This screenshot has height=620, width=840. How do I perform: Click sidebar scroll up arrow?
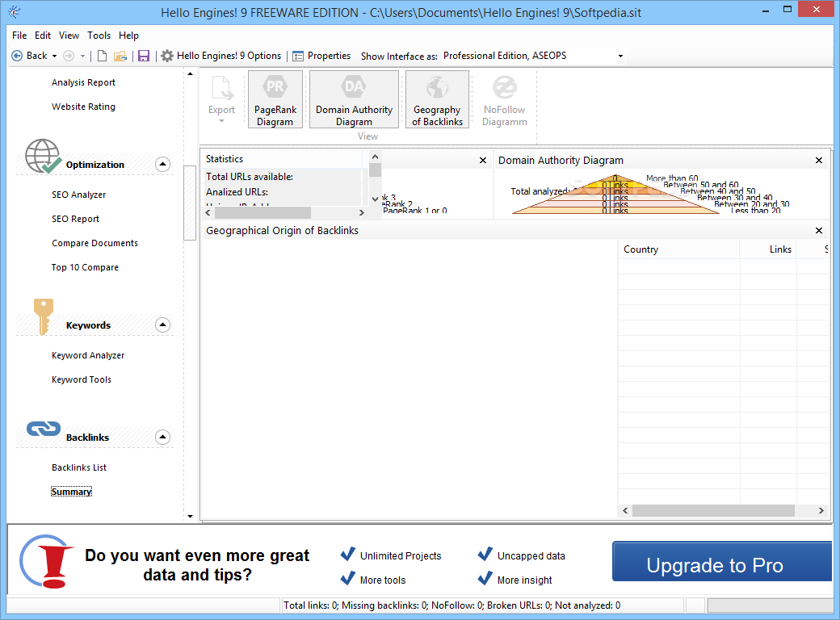(x=190, y=73)
